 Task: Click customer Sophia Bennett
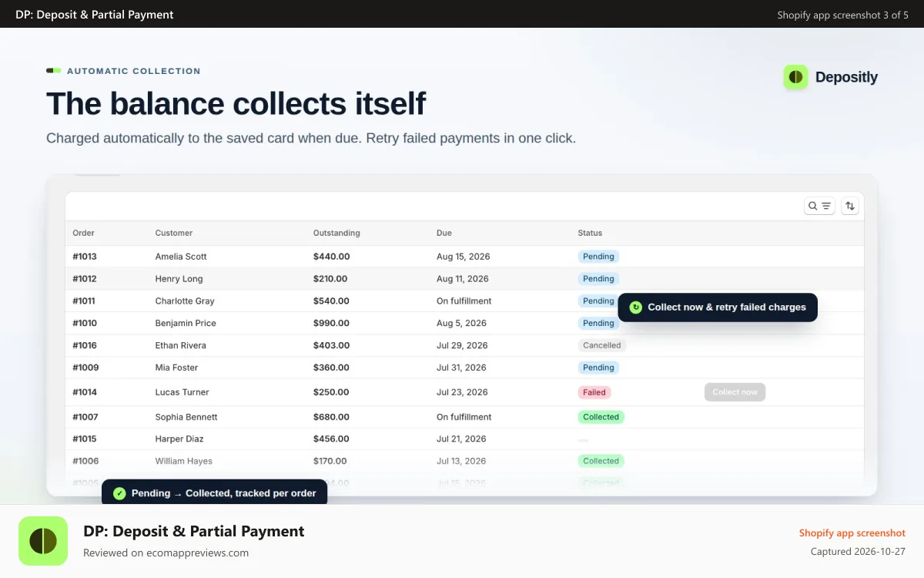pyautogui.click(x=186, y=417)
